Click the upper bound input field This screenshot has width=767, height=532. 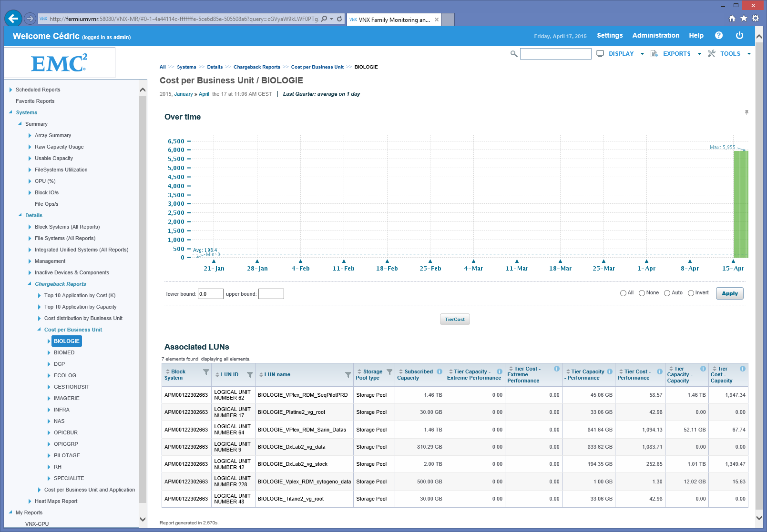271,294
